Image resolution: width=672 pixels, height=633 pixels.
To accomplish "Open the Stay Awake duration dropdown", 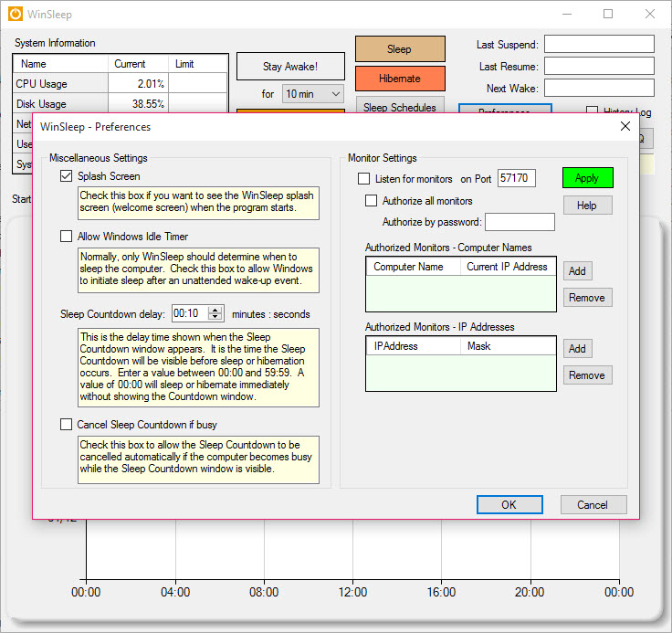I will (x=312, y=94).
